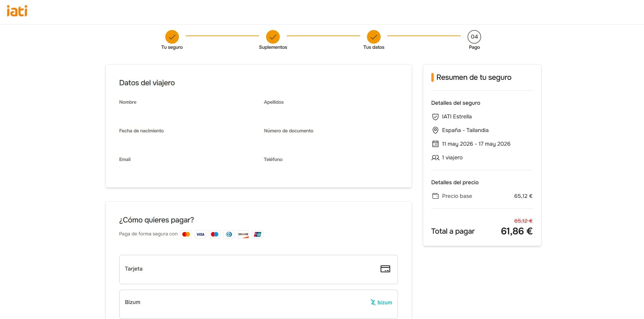Click the UnionPay card logo

tap(258, 234)
